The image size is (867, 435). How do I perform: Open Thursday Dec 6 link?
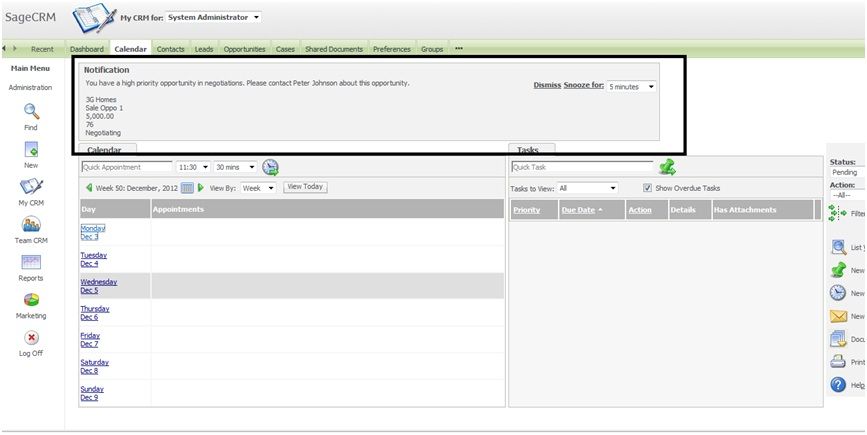[x=95, y=313]
